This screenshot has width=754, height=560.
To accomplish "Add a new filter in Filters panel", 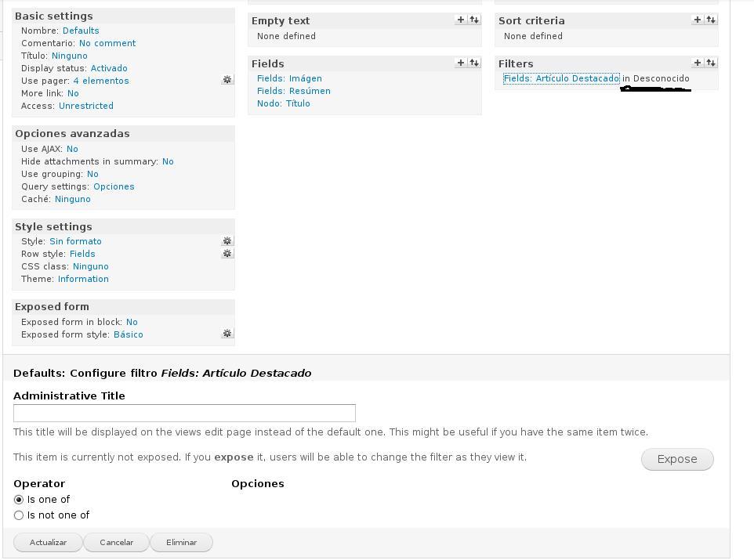I will tap(697, 63).
